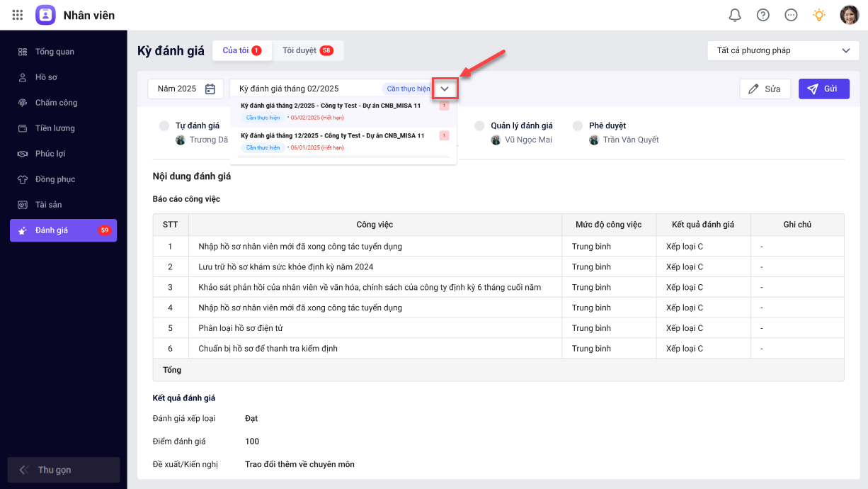This screenshot has width=868, height=489.
Task: Collapse sidebar with Thu gọn button
Action: pyautogui.click(x=64, y=470)
